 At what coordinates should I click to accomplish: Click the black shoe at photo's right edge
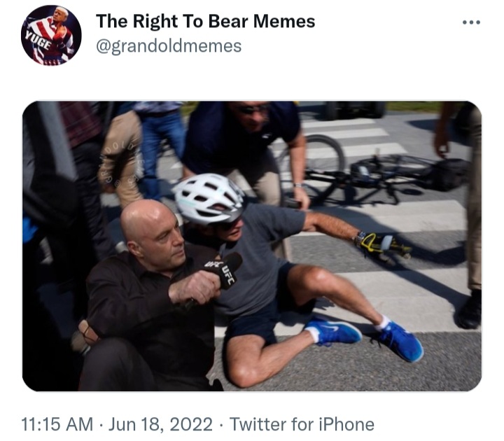pyautogui.click(x=469, y=310)
